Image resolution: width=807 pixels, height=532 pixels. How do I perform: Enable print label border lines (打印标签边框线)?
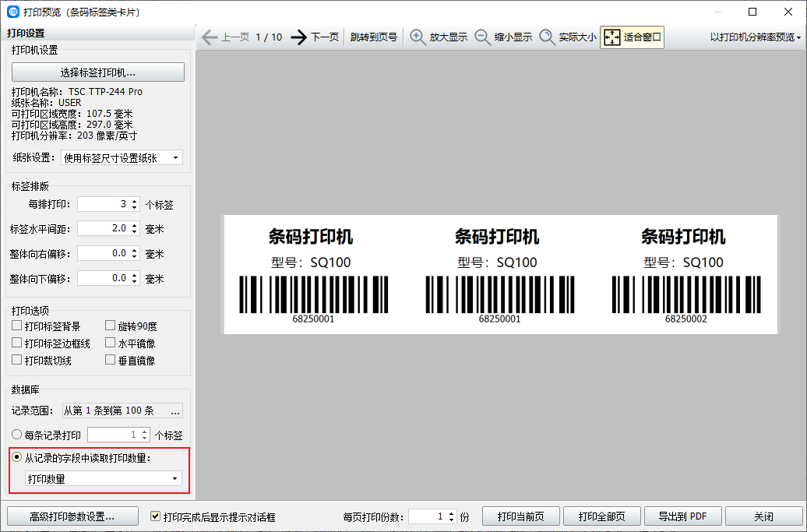(x=17, y=343)
